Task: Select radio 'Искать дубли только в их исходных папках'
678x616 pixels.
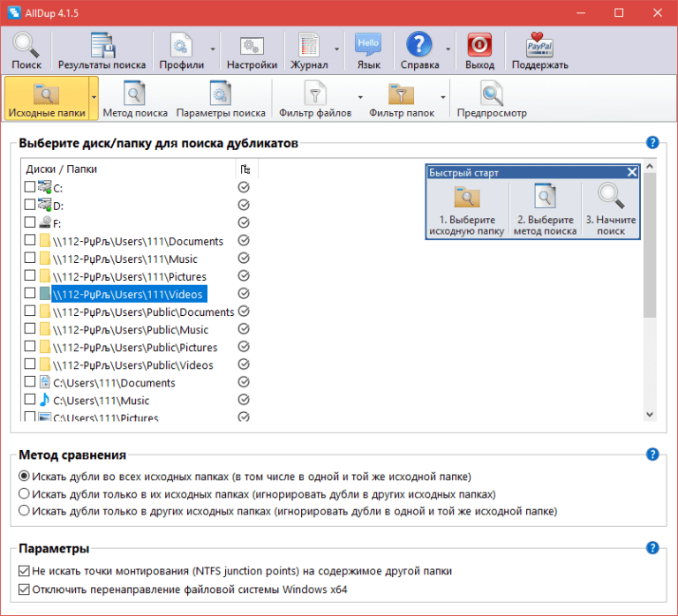Action: pyautogui.click(x=25, y=493)
